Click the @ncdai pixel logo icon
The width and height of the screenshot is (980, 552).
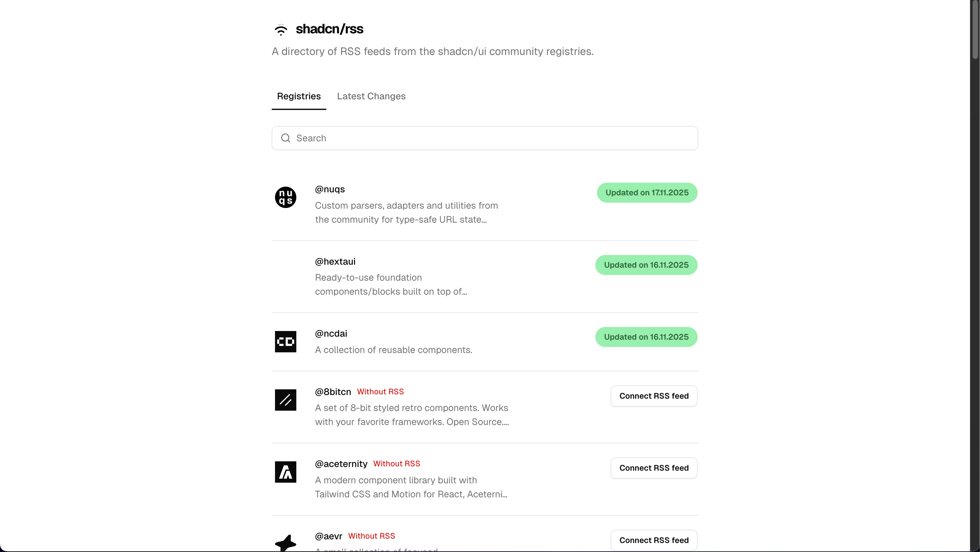point(285,342)
